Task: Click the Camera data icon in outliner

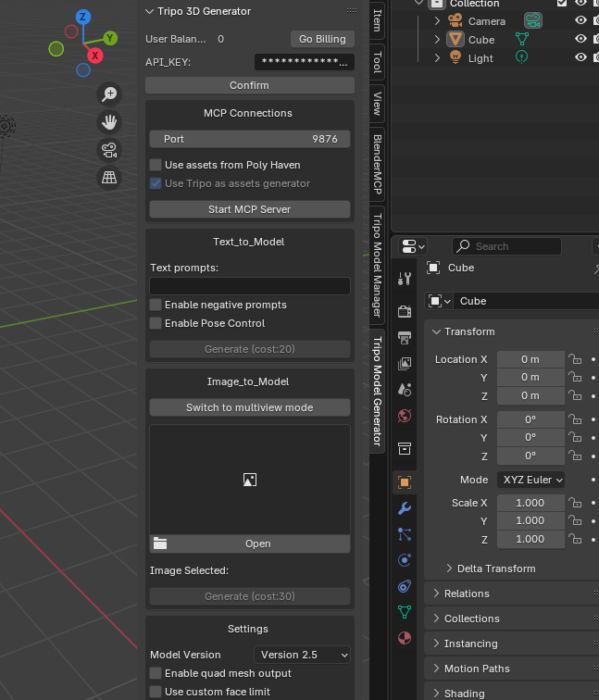Action: (x=533, y=20)
